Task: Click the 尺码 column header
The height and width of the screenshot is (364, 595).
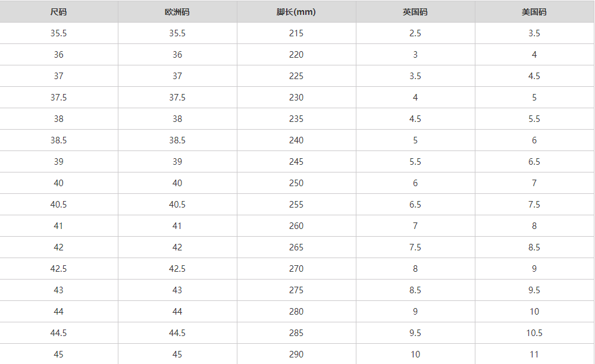Action: click(x=58, y=12)
